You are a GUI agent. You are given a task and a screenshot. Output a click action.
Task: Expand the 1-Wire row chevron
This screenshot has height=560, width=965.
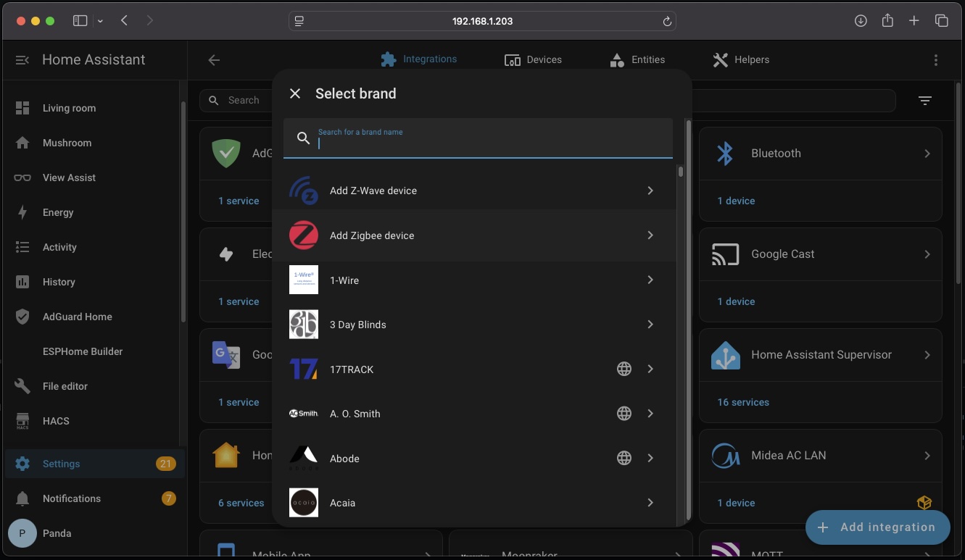pyautogui.click(x=650, y=280)
